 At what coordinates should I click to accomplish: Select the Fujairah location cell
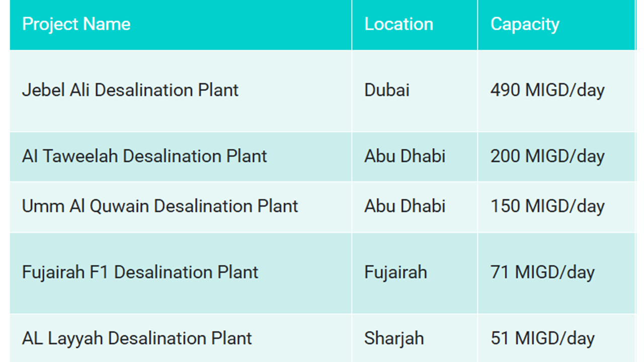click(x=395, y=273)
